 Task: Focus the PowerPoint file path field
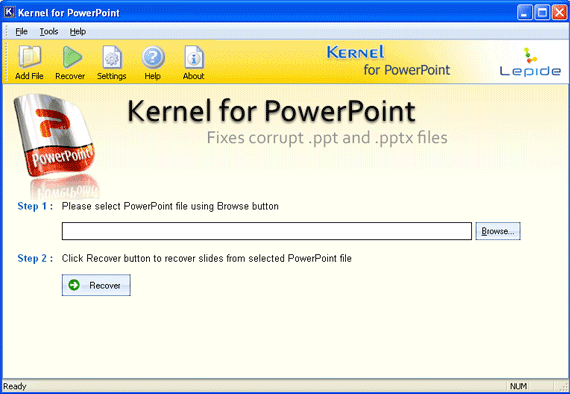pos(266,231)
